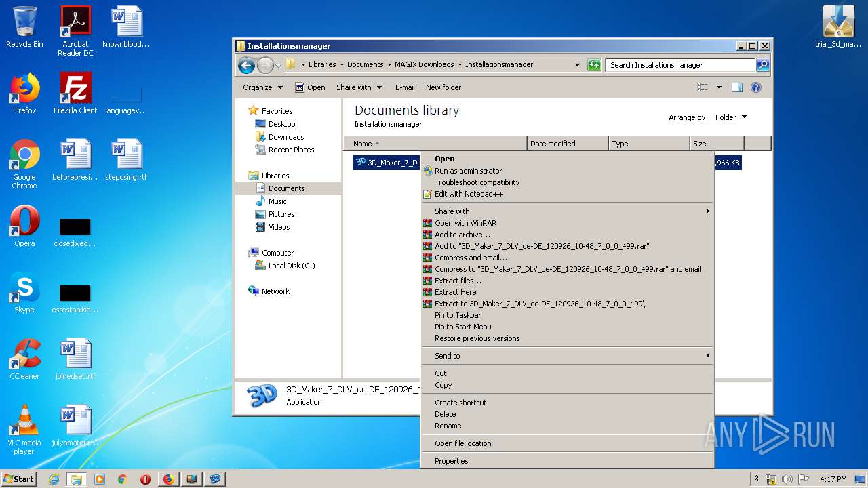The width and height of the screenshot is (868, 488).
Task: Click the taskbar clock showing 4:17 PM
Action: point(833,479)
